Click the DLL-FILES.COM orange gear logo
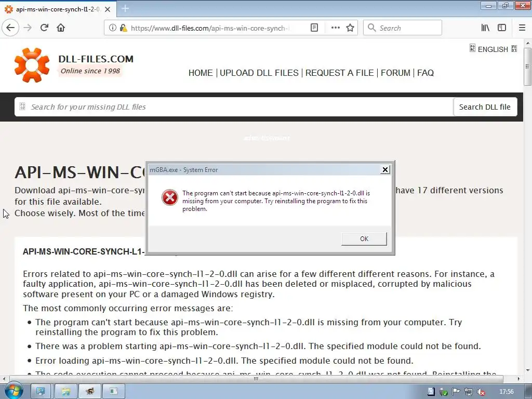Image resolution: width=532 pixels, height=399 pixels. click(x=32, y=65)
